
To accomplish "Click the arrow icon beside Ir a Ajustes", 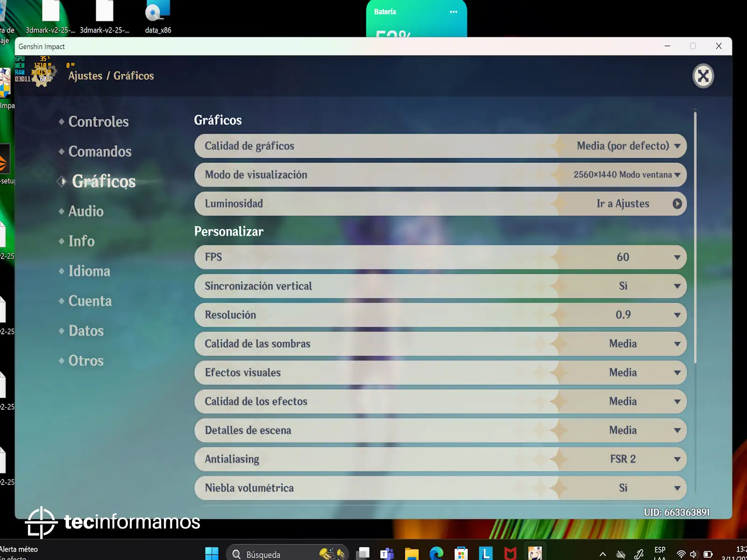I will 677,204.
